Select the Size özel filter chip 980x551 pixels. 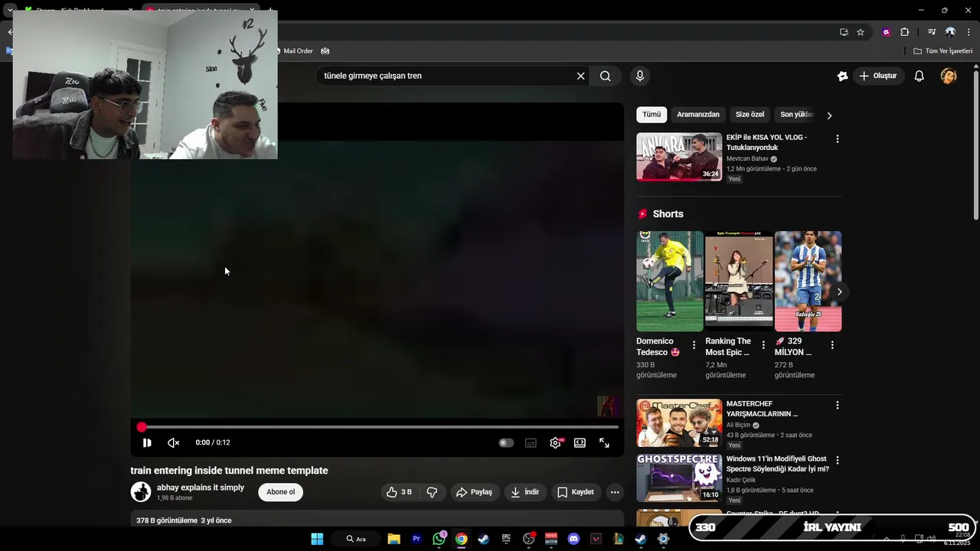pyautogui.click(x=750, y=115)
